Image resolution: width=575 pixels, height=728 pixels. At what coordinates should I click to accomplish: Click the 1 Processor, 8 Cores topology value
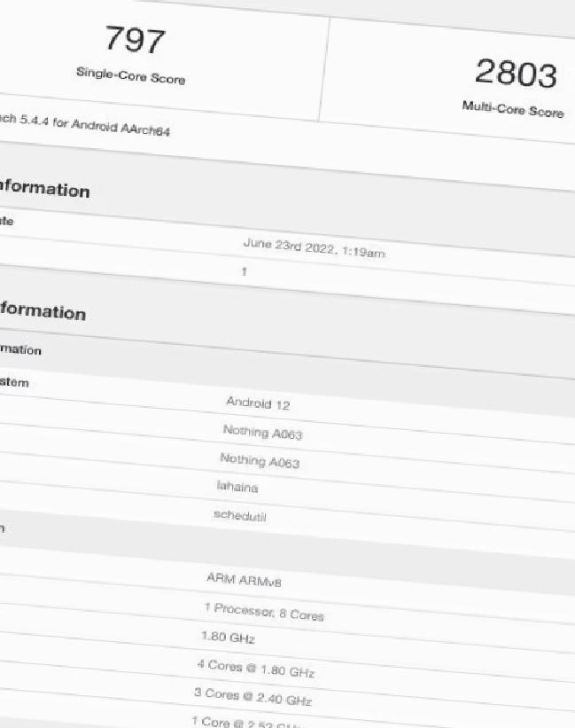point(264,612)
